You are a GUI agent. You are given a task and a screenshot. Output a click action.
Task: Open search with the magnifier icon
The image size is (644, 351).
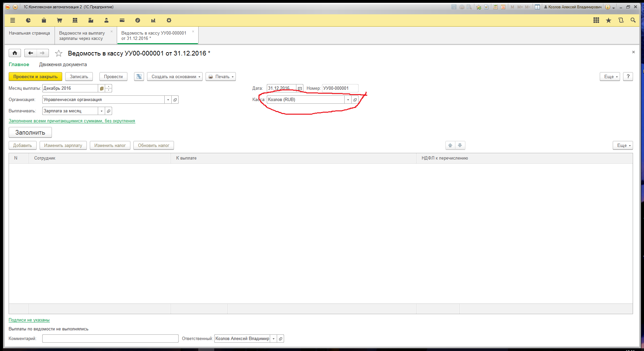tap(633, 21)
